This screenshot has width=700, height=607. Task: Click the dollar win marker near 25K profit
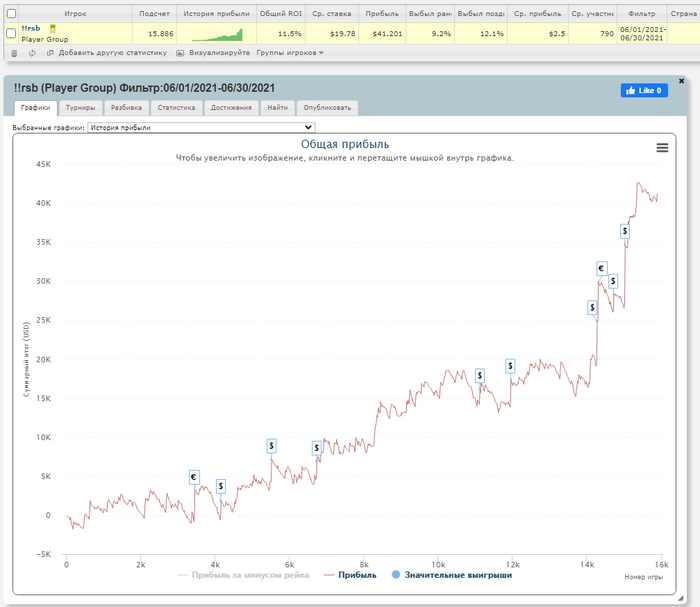click(x=592, y=308)
